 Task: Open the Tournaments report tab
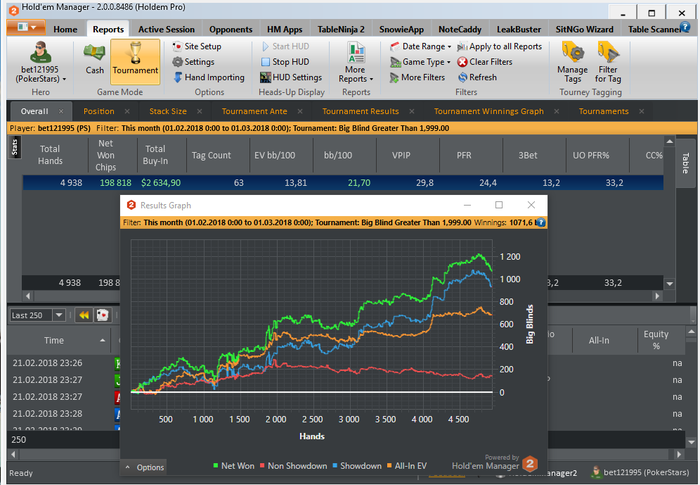coord(604,111)
